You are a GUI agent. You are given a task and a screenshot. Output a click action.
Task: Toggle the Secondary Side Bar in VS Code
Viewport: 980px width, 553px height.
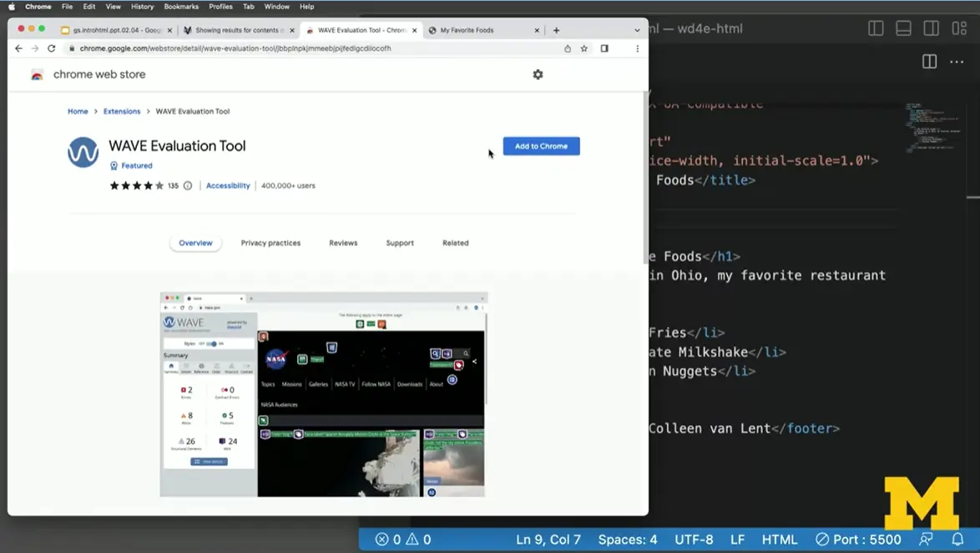[931, 28]
